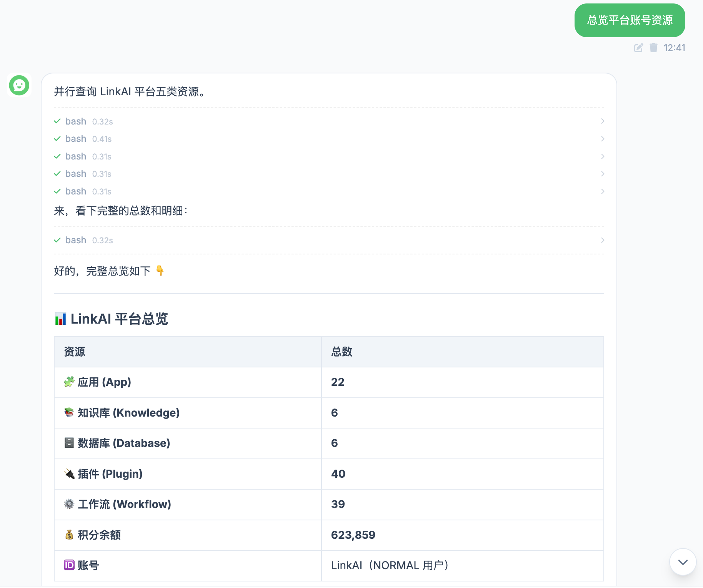The height and width of the screenshot is (588, 703).
Task: Click the money bag credits icon
Action: 69,535
